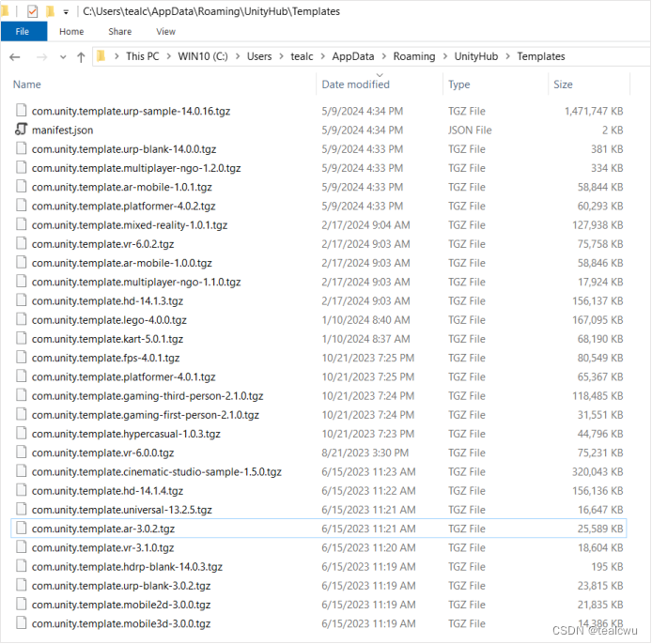
Task: Click file icon of multiplayer-ngo-1.2.0.tgz
Action: tap(22, 167)
